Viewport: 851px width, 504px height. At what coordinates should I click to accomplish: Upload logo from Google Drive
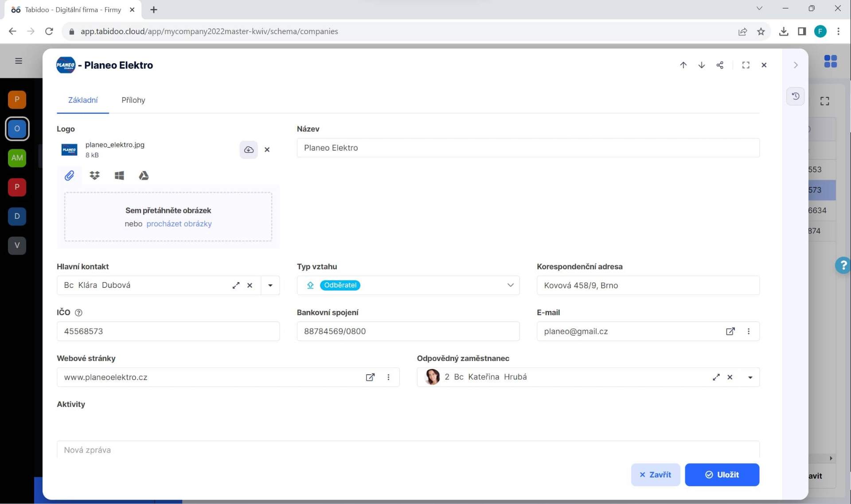coord(143,175)
